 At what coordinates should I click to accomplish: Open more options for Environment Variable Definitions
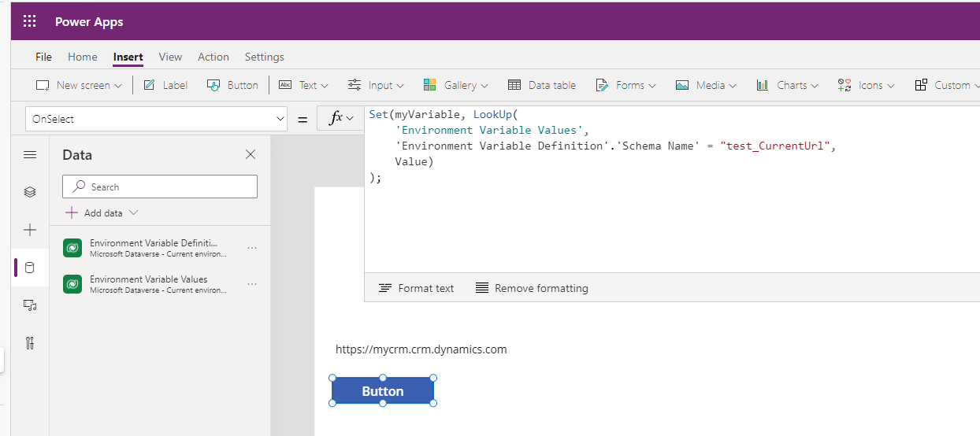(x=252, y=248)
